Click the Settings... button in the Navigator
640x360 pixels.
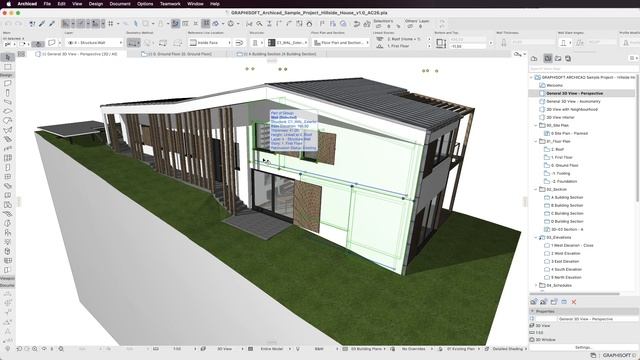click(x=583, y=347)
